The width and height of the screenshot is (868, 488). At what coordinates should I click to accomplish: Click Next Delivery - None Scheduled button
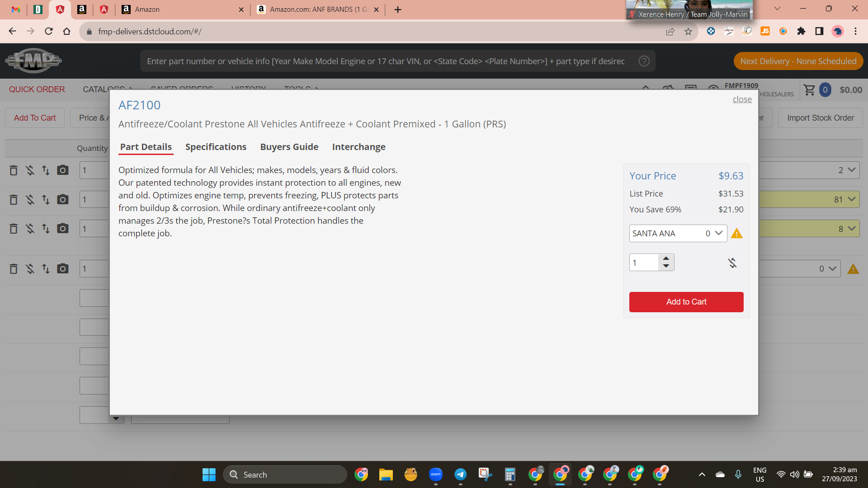[x=798, y=61]
